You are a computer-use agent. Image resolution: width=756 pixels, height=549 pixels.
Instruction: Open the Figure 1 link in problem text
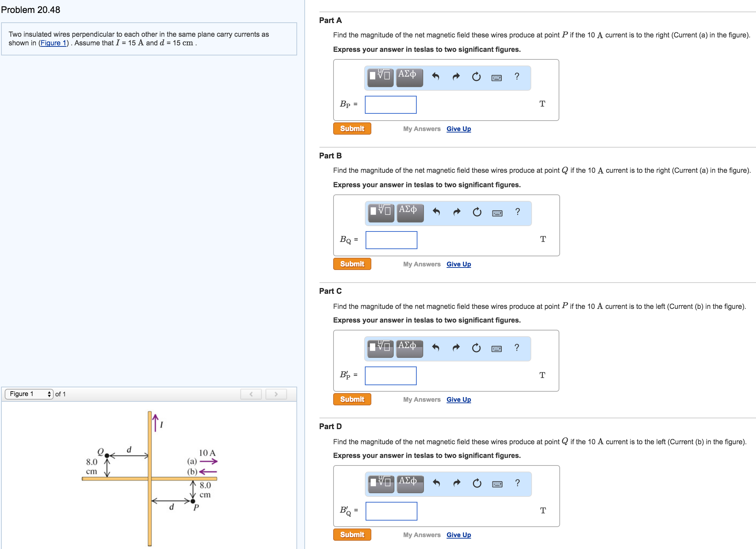(53, 43)
